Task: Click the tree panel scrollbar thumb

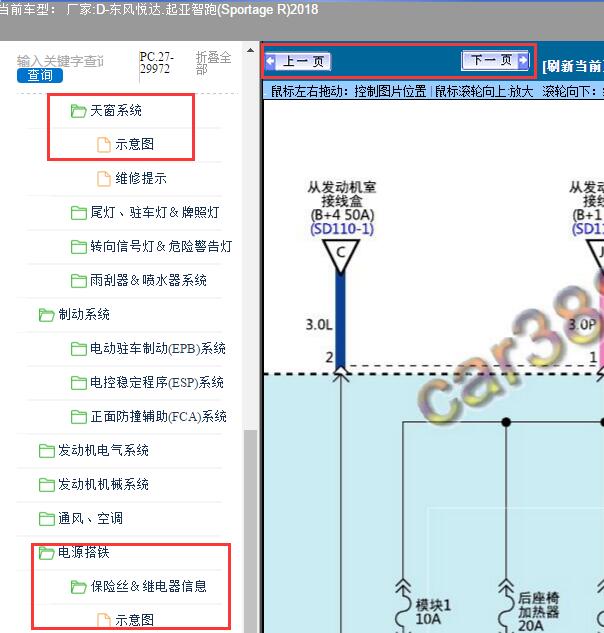Action: pyautogui.click(x=250, y=531)
